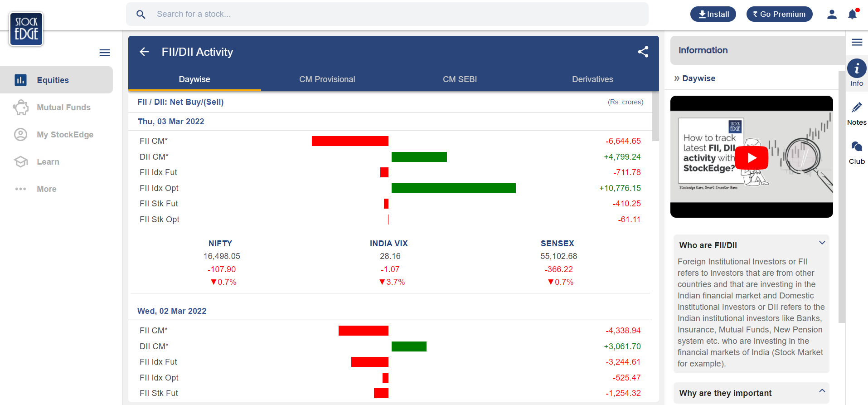This screenshot has height=405, width=868.
Task: Share the FII/DII Activity page
Action: pyautogui.click(x=643, y=52)
